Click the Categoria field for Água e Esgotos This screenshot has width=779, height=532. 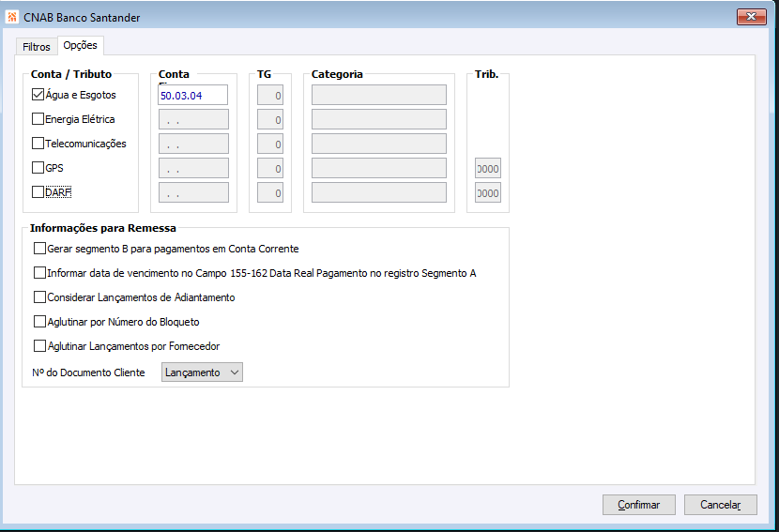coord(379,95)
